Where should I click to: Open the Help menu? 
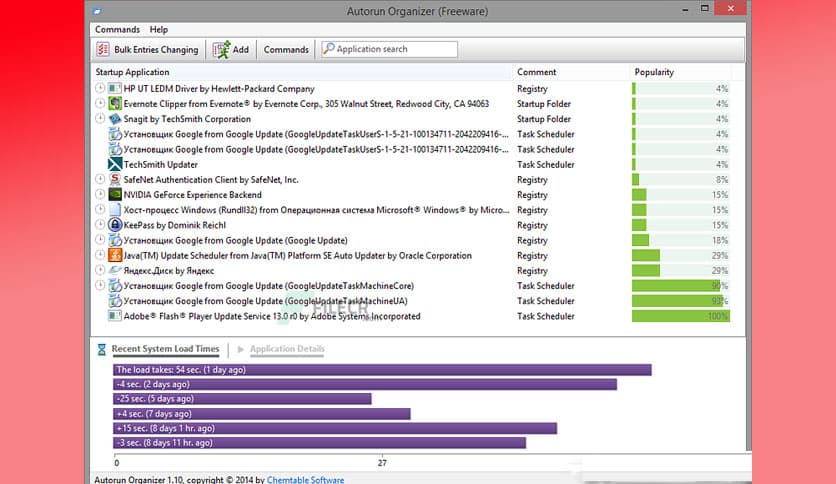click(x=158, y=29)
